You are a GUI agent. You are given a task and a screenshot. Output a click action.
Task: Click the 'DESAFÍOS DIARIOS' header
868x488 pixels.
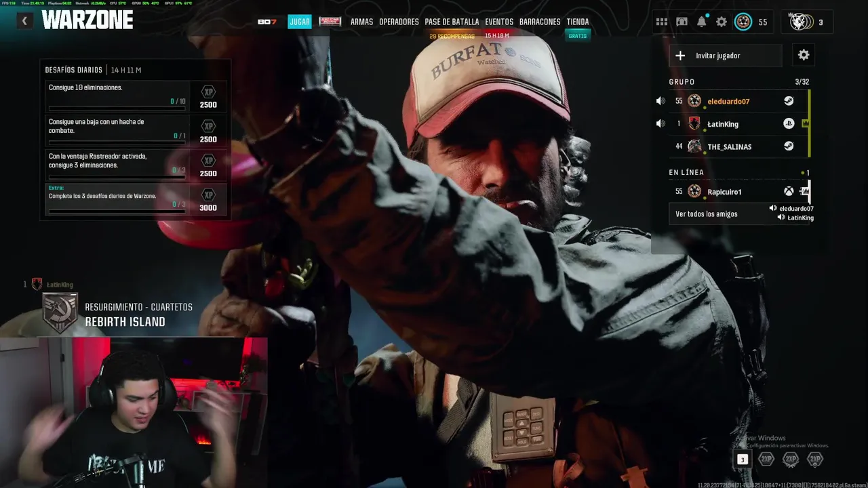(x=73, y=70)
